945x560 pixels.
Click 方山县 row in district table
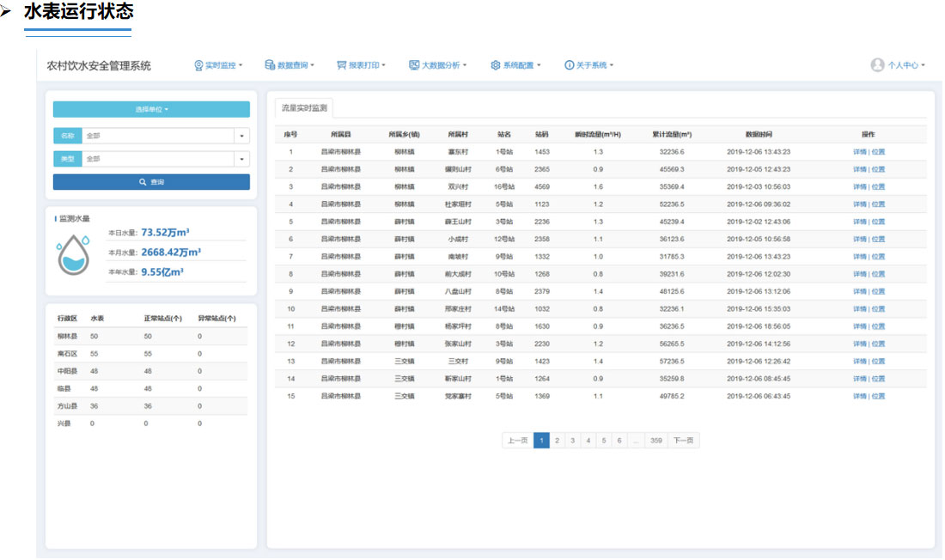pos(150,406)
